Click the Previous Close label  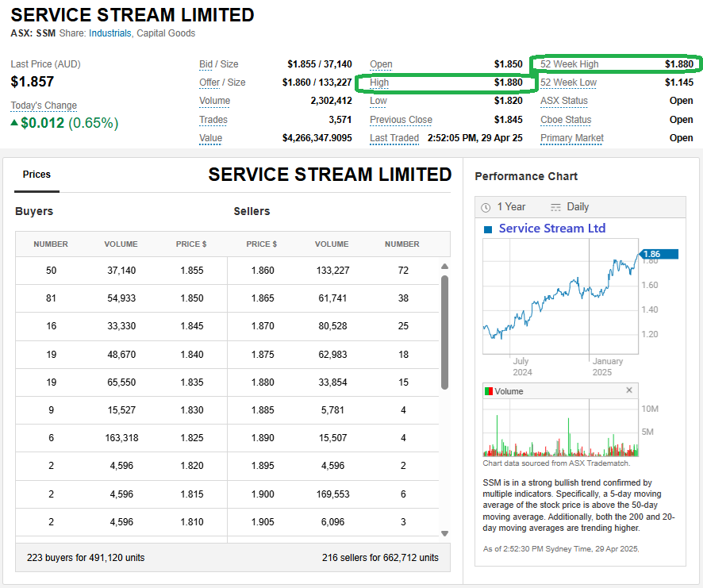401,120
